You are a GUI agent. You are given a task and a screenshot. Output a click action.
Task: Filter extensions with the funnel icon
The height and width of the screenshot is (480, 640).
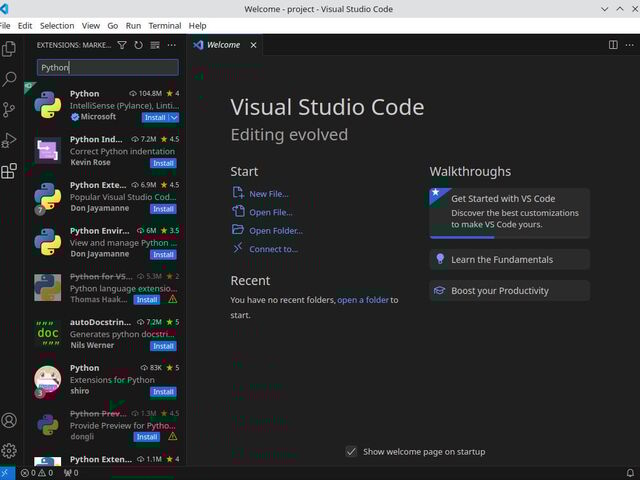122,45
